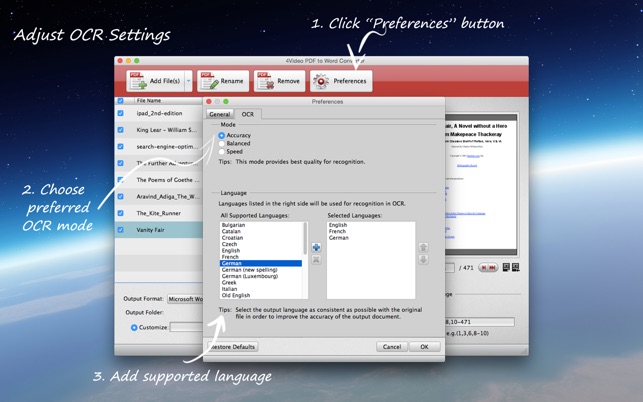Select Italian in supported languages

[x=229, y=289]
